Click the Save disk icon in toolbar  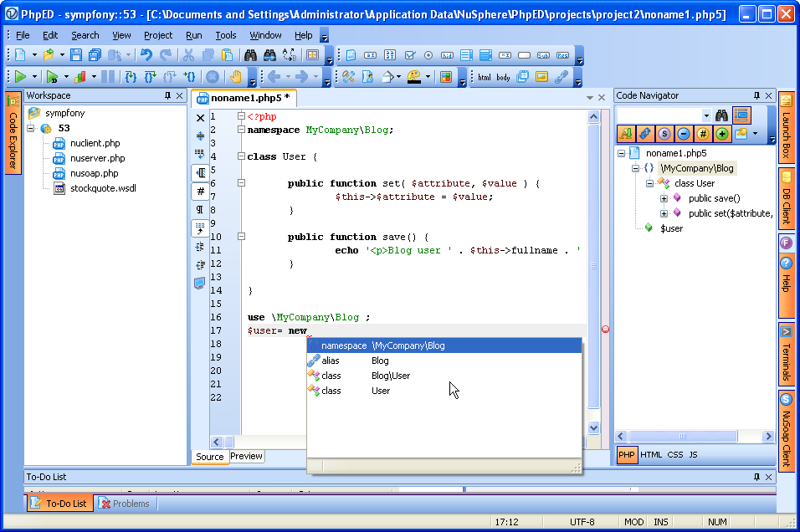coord(76,55)
